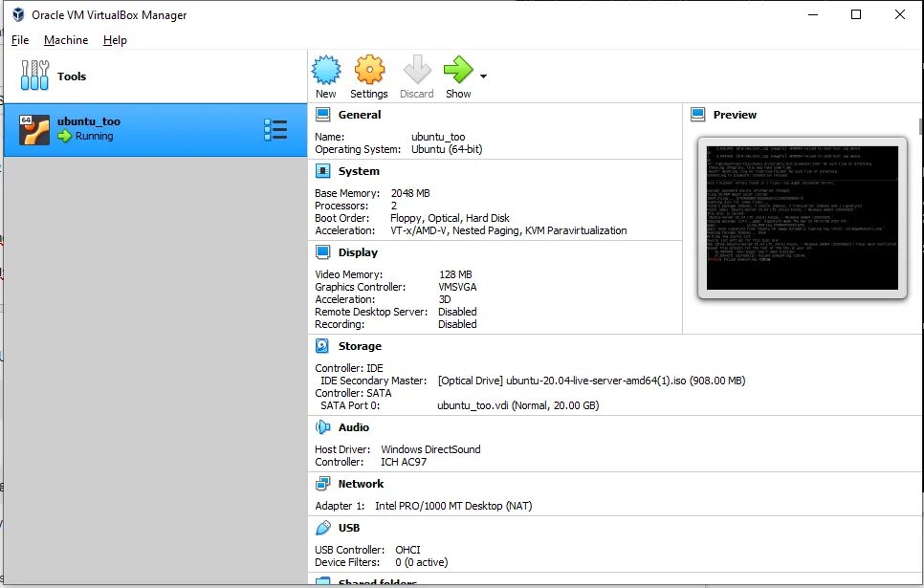The height and width of the screenshot is (588, 924).
Task: Click the Processors value '2'
Action: [x=394, y=206]
